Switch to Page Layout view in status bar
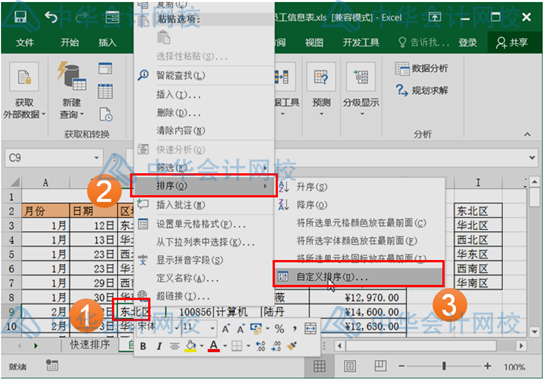Screen dimensions: 543x380 (x=350, y=366)
